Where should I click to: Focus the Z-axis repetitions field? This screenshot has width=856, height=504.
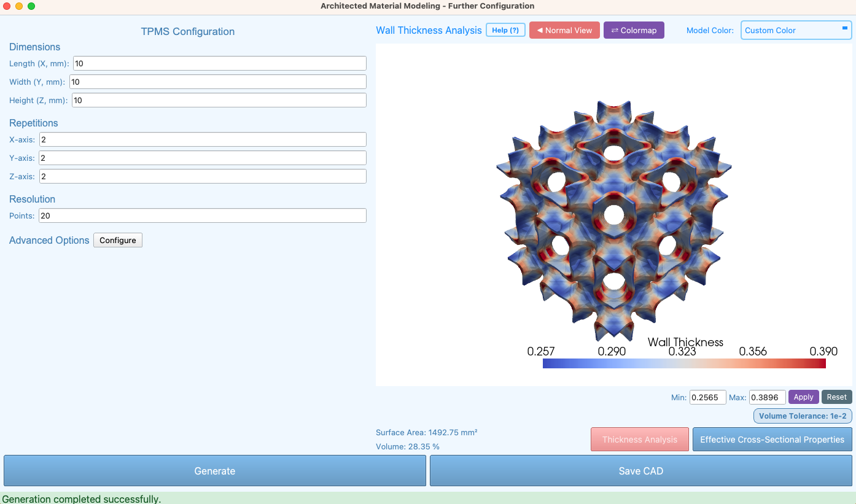pyautogui.click(x=203, y=176)
